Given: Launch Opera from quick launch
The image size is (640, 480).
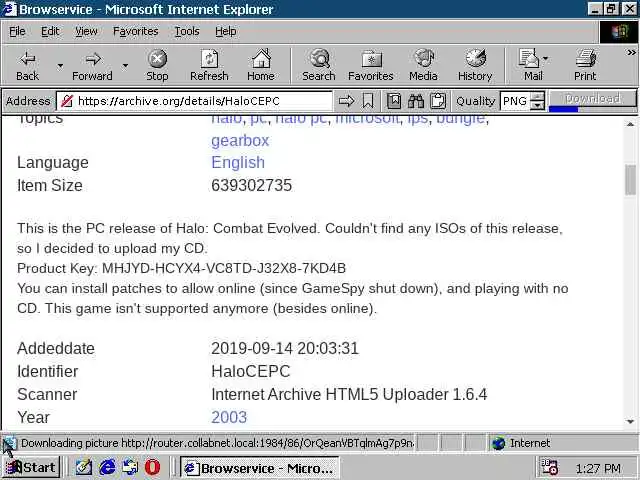Looking at the screenshot, I should pyautogui.click(x=153, y=467).
